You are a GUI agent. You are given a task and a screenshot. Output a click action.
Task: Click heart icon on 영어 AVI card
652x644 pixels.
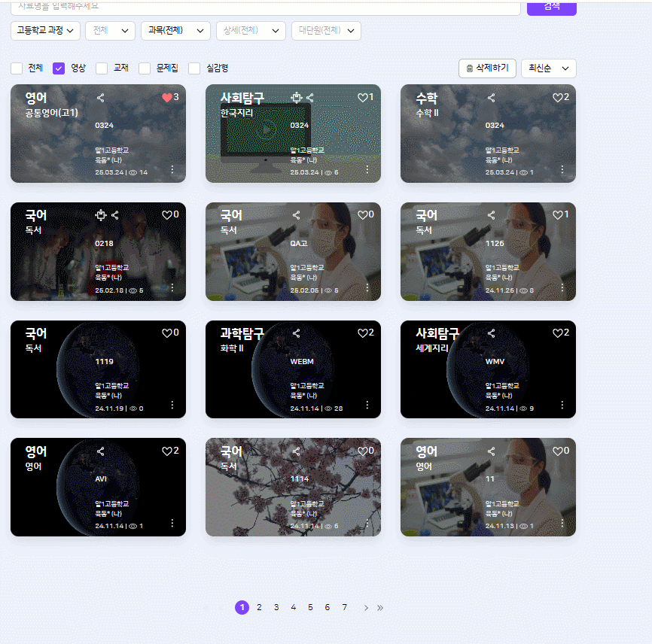[167, 451]
